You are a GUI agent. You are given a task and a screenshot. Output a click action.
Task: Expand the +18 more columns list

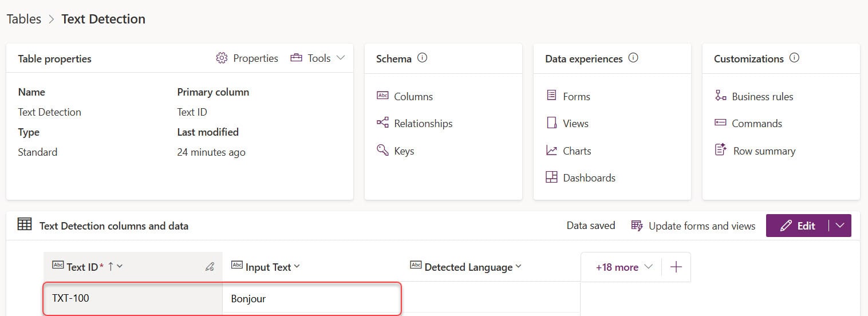tap(624, 267)
